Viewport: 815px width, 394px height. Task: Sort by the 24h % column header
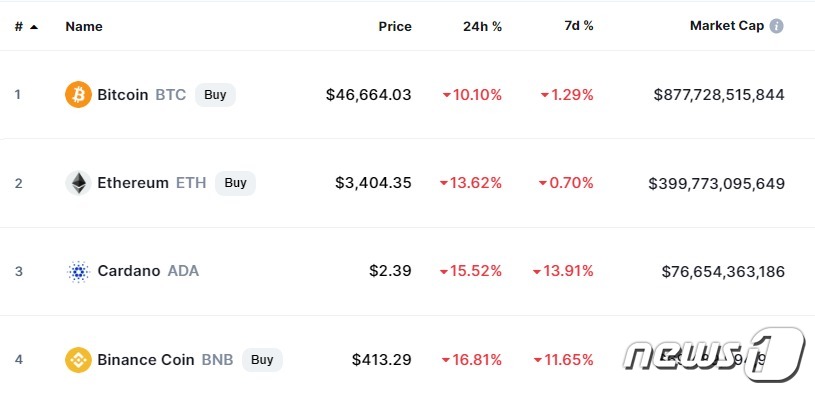[482, 27]
